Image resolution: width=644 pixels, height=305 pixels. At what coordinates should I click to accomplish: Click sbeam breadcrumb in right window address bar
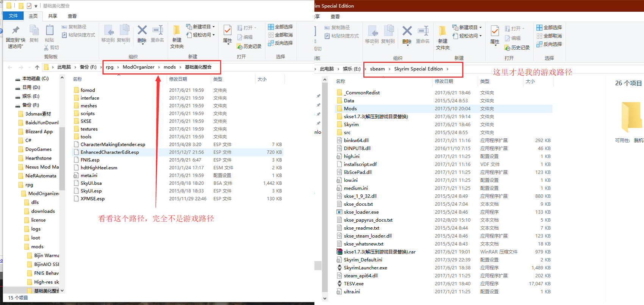[x=377, y=69]
